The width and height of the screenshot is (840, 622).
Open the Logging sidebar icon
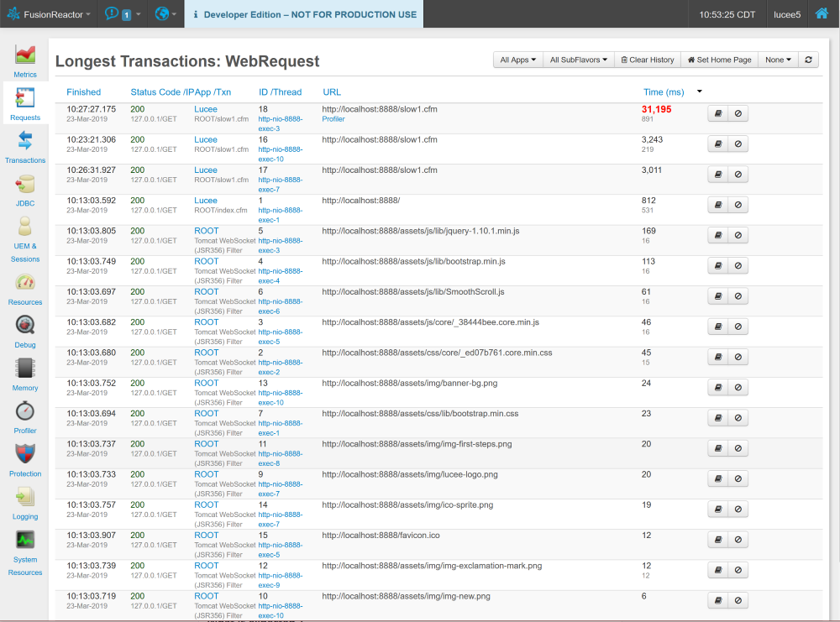click(x=25, y=497)
